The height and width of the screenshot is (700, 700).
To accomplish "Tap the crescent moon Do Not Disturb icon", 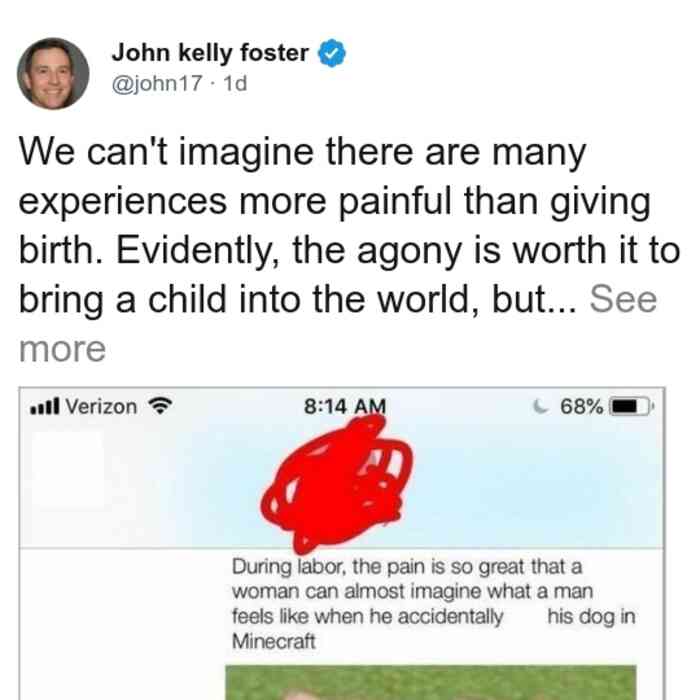I will click(x=541, y=406).
